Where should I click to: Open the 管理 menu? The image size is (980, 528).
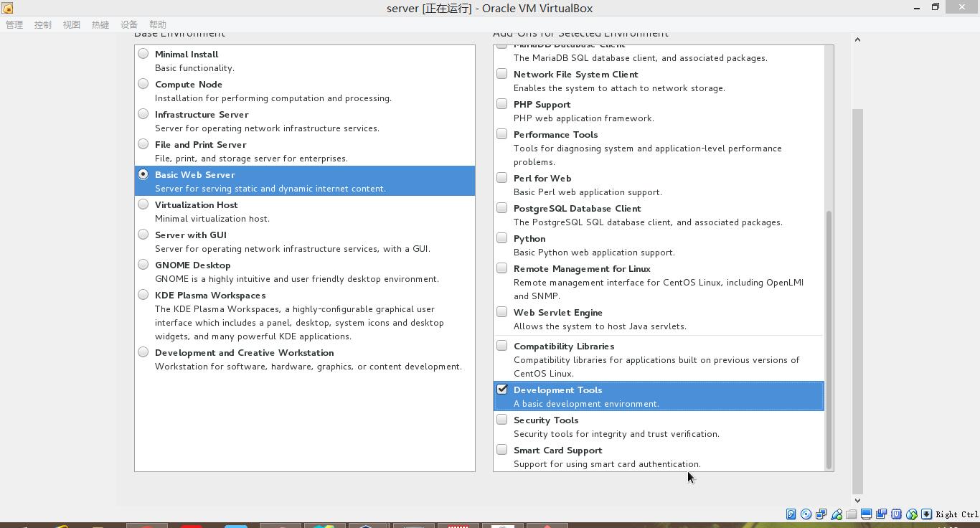point(14,24)
